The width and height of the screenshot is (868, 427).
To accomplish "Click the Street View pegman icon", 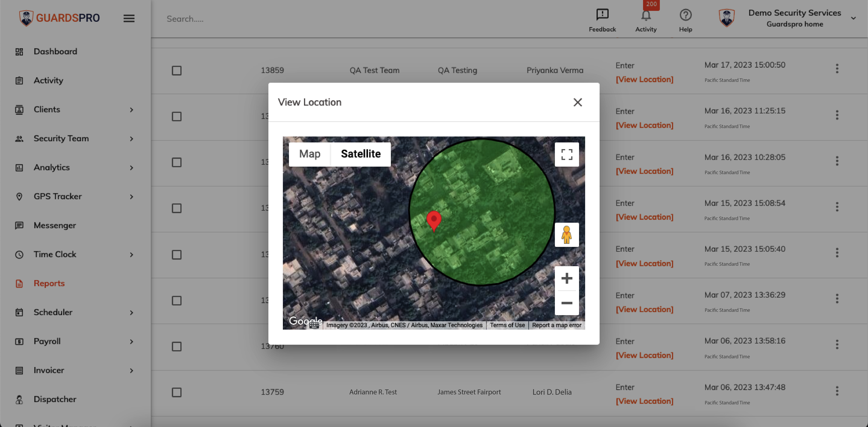I will 567,235.
